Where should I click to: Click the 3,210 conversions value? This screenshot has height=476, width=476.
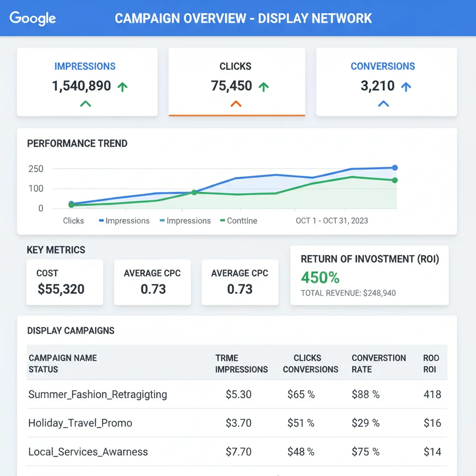click(377, 86)
